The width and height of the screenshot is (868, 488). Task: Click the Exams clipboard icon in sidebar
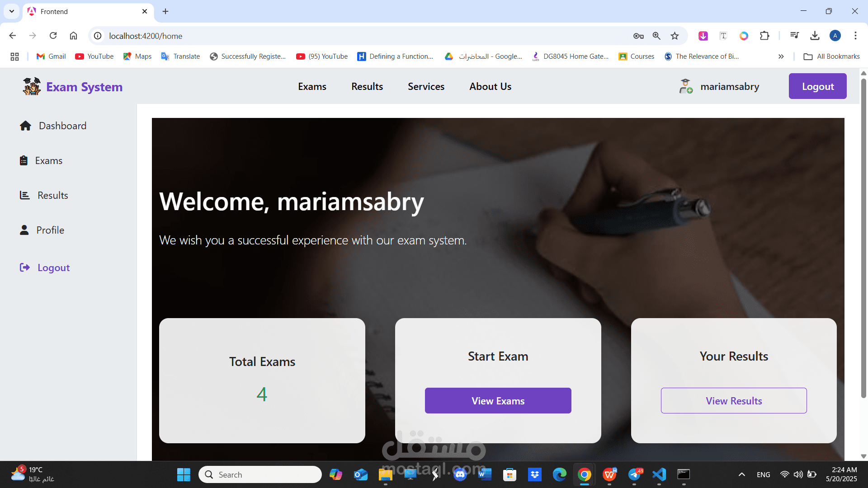tap(24, 160)
